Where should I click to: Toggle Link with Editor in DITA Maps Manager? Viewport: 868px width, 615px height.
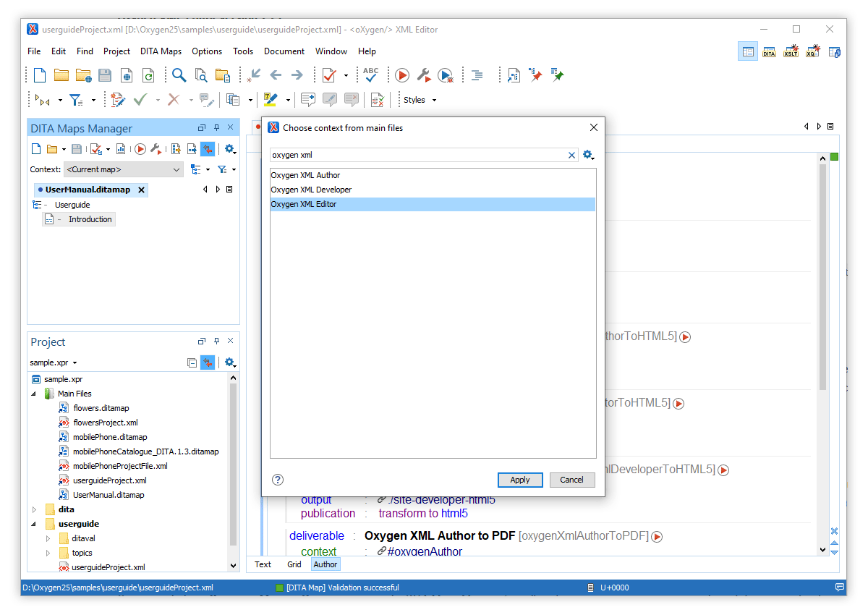[208, 149]
